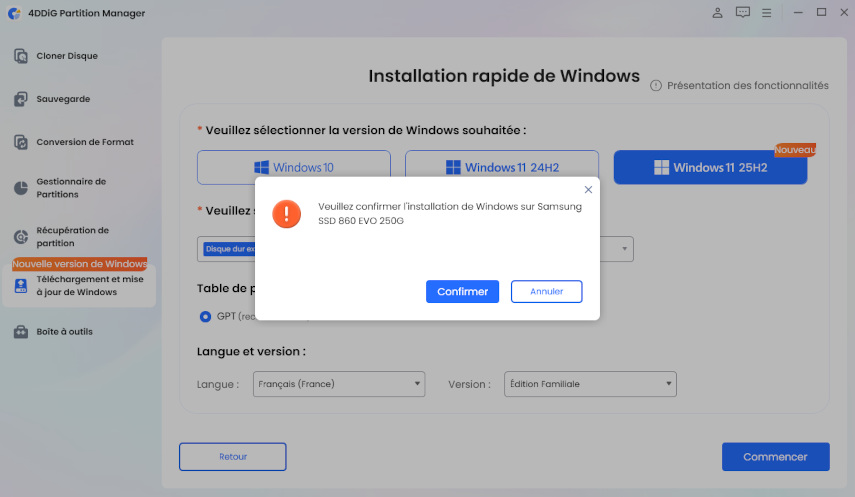Click the Nouvelle version de Windows badge
The width and height of the screenshot is (855, 497).
point(80,264)
